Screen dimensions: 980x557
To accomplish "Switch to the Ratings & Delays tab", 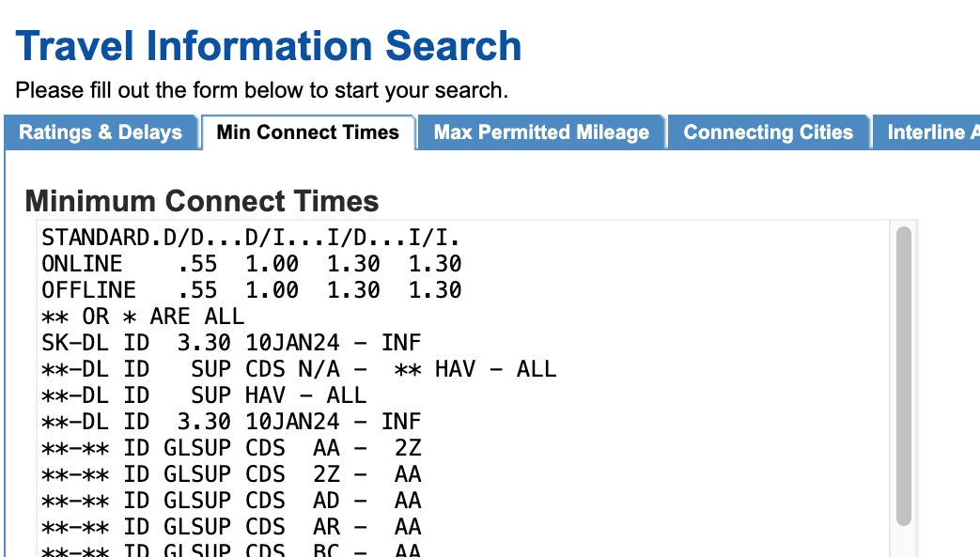I will [101, 132].
